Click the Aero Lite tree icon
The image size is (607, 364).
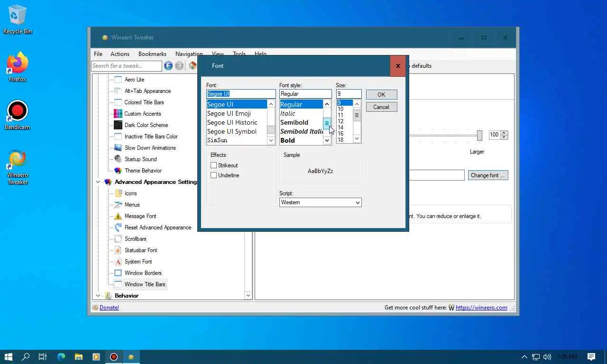click(118, 80)
